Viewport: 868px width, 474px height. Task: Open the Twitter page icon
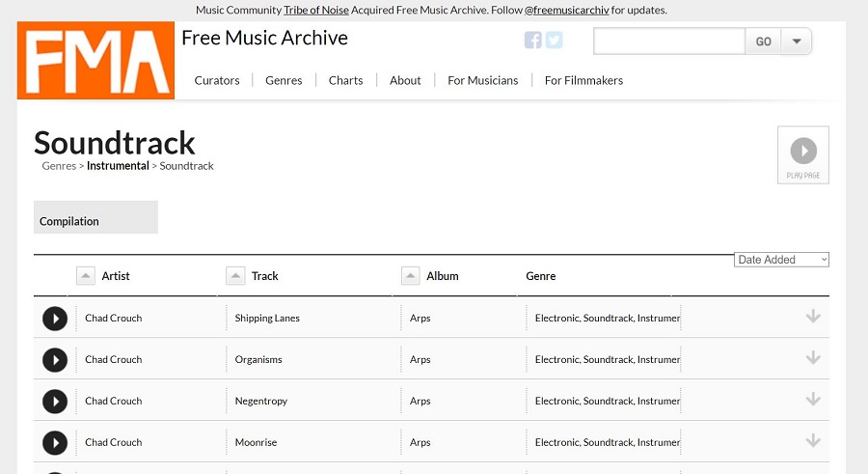[x=555, y=40]
